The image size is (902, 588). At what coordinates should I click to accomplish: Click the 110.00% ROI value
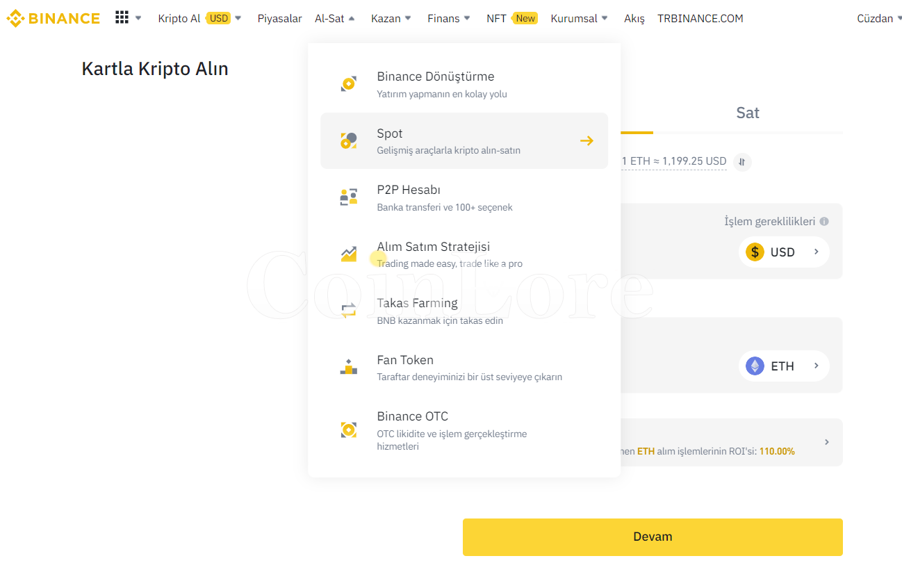click(777, 451)
